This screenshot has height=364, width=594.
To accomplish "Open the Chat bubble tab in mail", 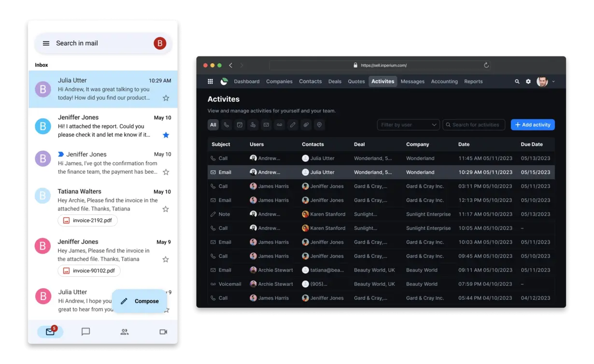I will pos(85,332).
